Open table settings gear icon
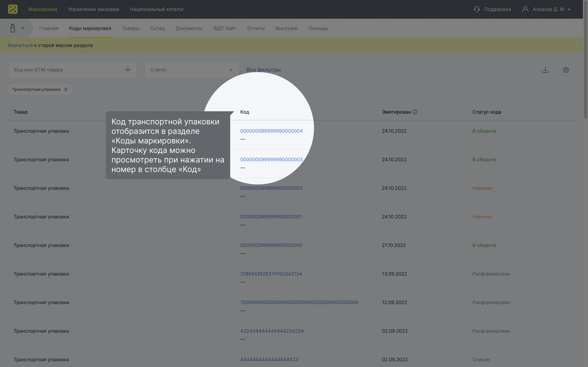588x367 pixels. (x=566, y=70)
